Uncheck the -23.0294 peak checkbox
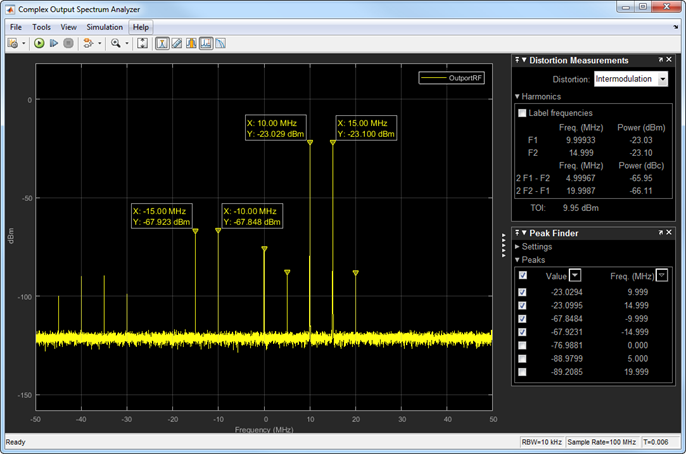Viewport: 686px width, 454px height. click(522, 292)
